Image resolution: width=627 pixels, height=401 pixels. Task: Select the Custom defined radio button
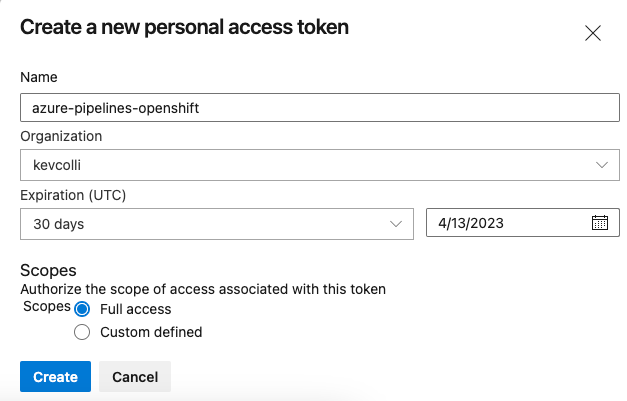pyautogui.click(x=83, y=332)
